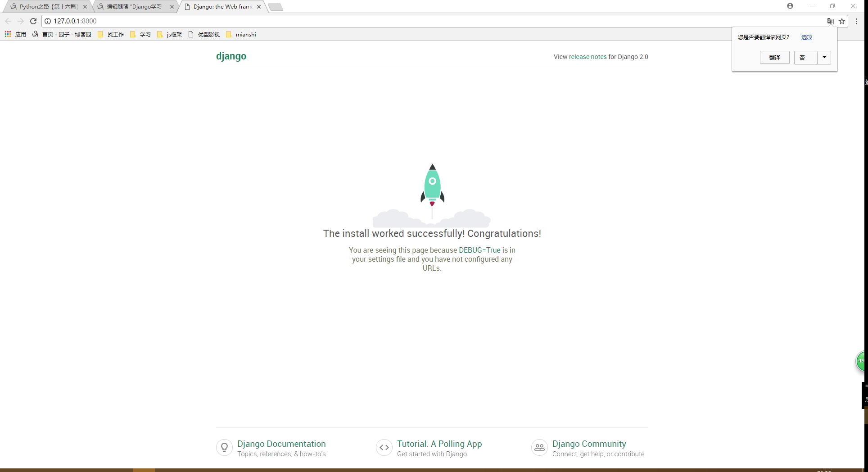Click the site info icon in address bar

pos(48,21)
